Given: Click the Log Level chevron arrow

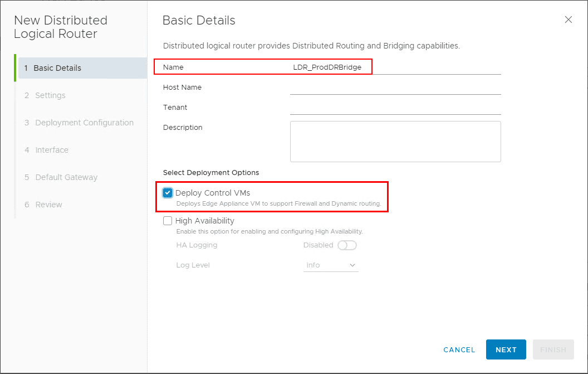Looking at the screenshot, I should coord(352,265).
